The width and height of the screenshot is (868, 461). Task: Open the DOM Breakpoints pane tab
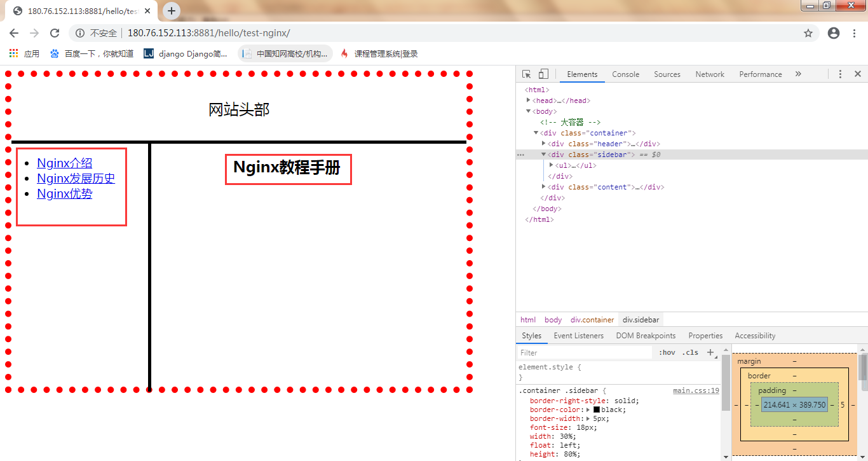click(646, 336)
